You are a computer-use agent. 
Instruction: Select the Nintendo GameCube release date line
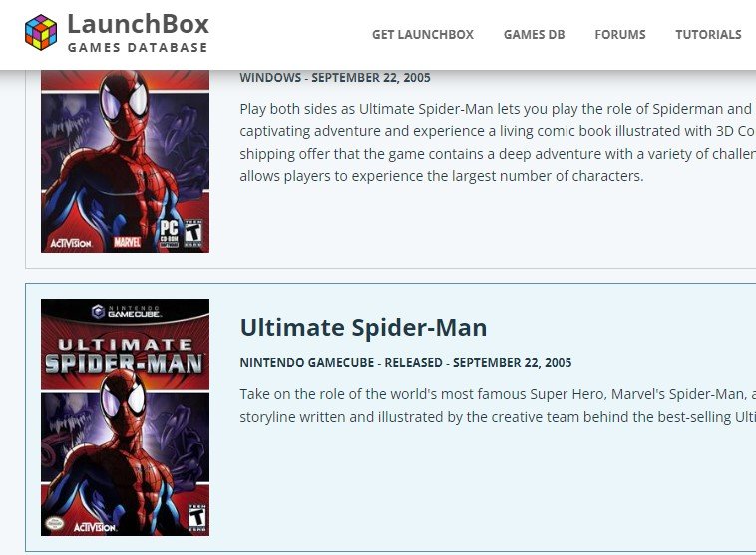pos(406,363)
